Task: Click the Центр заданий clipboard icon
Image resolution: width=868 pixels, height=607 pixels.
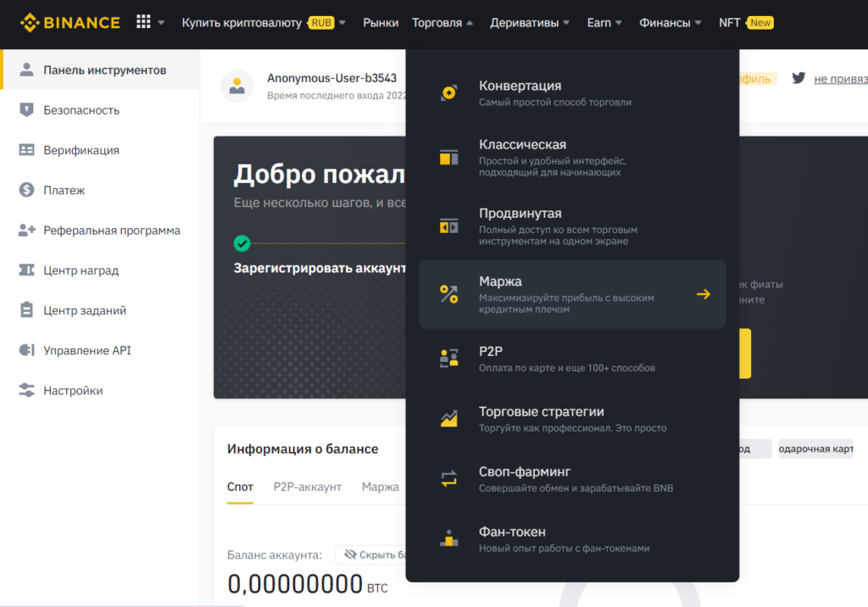Action: pyautogui.click(x=26, y=309)
